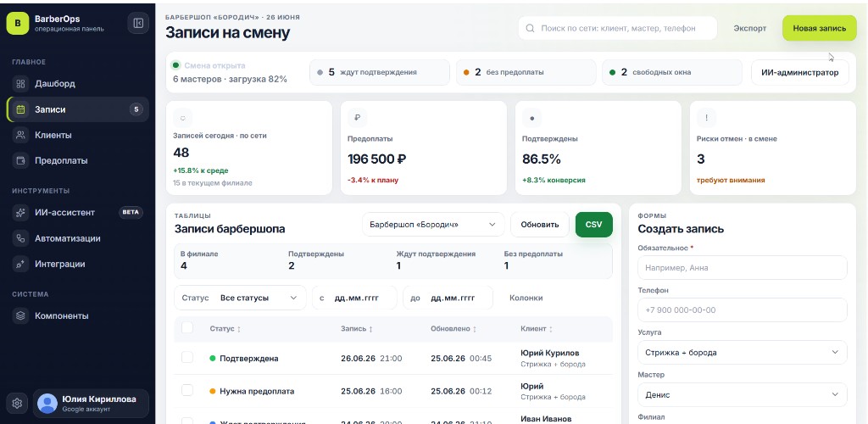Click the Клиенты people icon
868x424 pixels.
pos(20,135)
